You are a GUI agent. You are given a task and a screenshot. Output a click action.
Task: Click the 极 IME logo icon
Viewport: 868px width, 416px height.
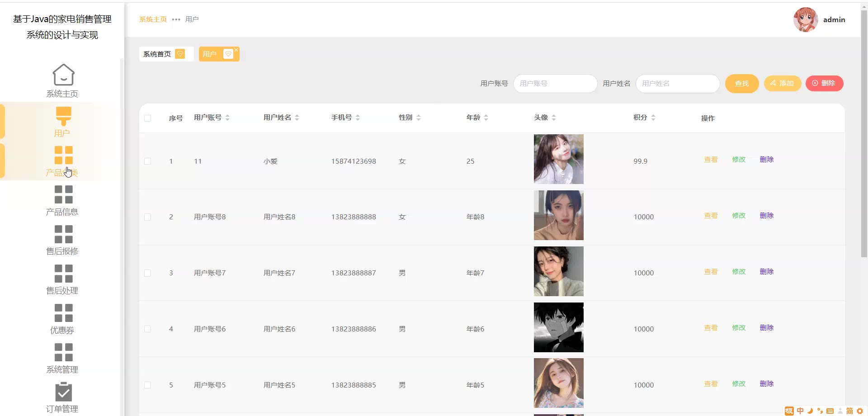[789, 411]
